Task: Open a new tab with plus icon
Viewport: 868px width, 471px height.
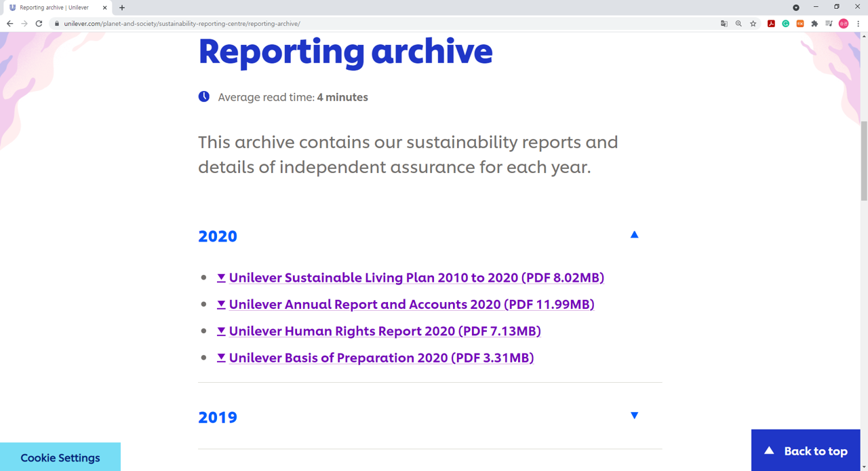Action: click(x=122, y=7)
